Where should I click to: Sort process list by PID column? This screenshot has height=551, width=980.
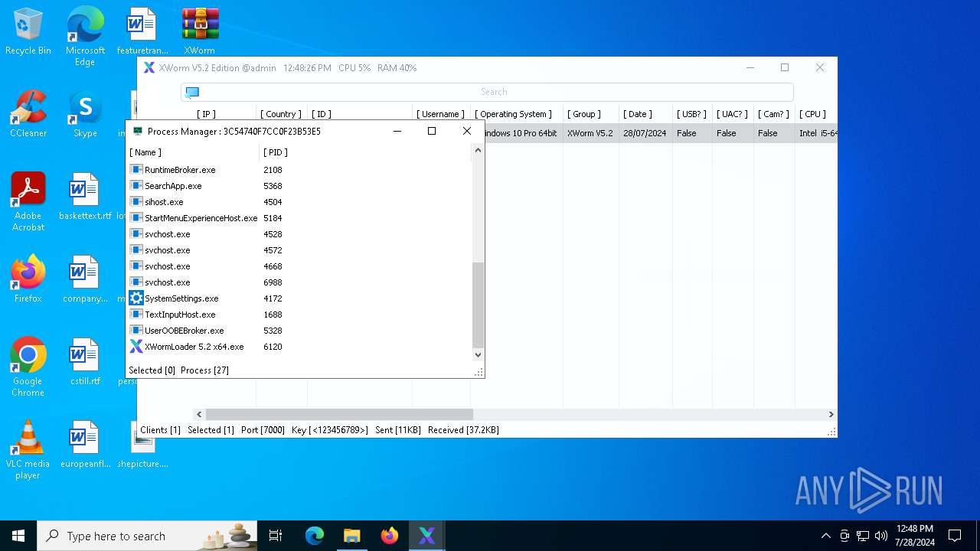click(x=276, y=152)
